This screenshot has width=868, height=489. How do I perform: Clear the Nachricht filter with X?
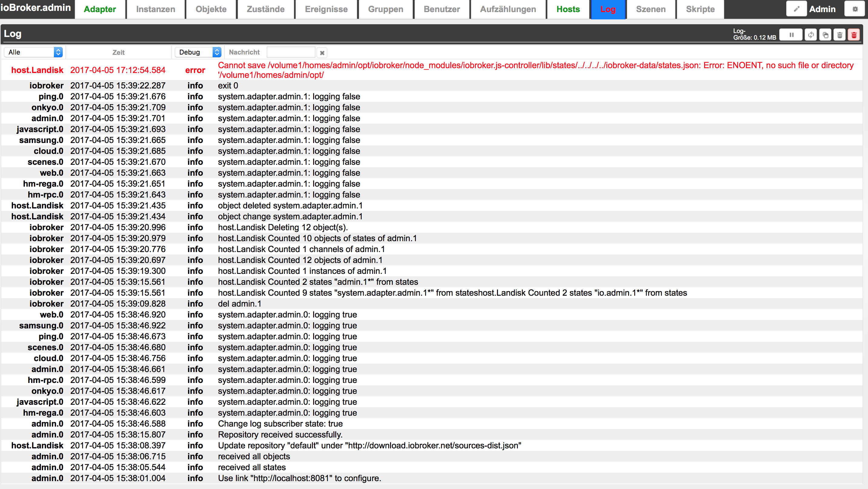click(x=322, y=53)
